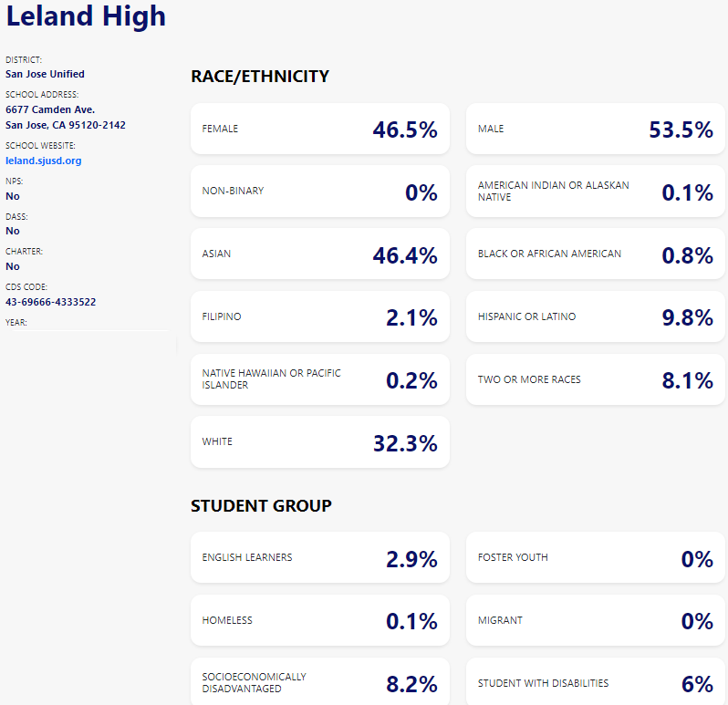Click the Filipino 2.1% card
728x705 pixels.
319,317
